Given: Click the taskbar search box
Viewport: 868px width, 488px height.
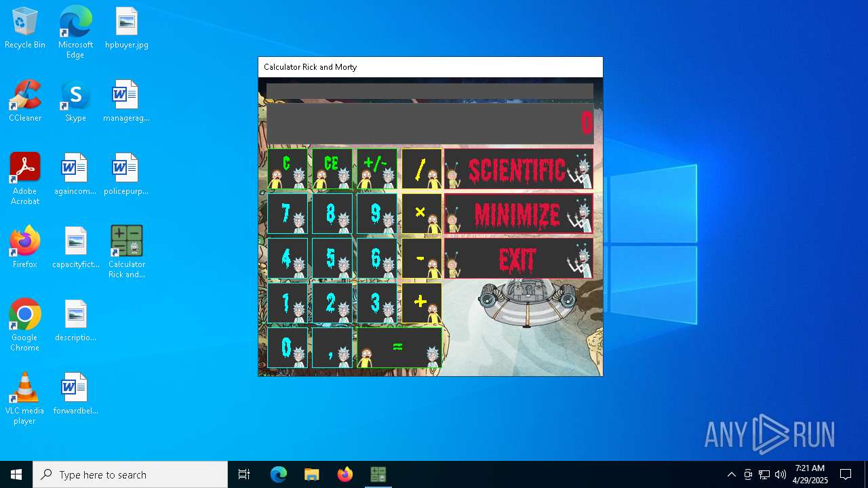Looking at the screenshot, I should (130, 474).
